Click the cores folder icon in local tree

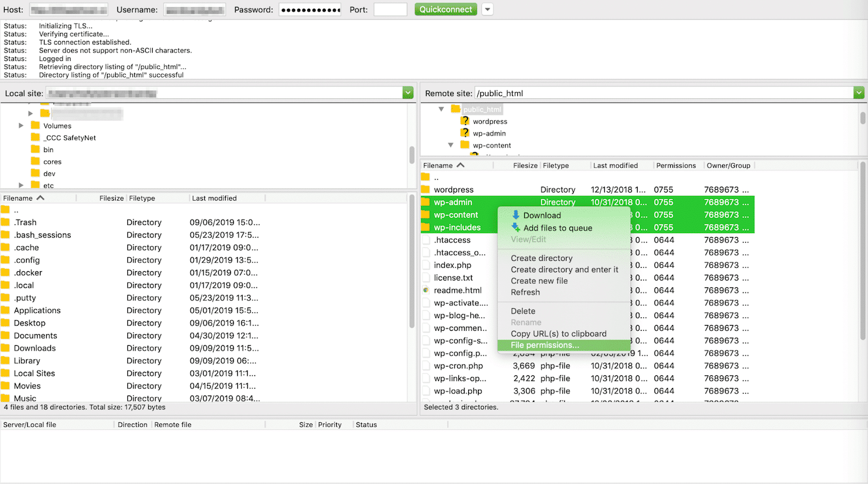(x=35, y=161)
